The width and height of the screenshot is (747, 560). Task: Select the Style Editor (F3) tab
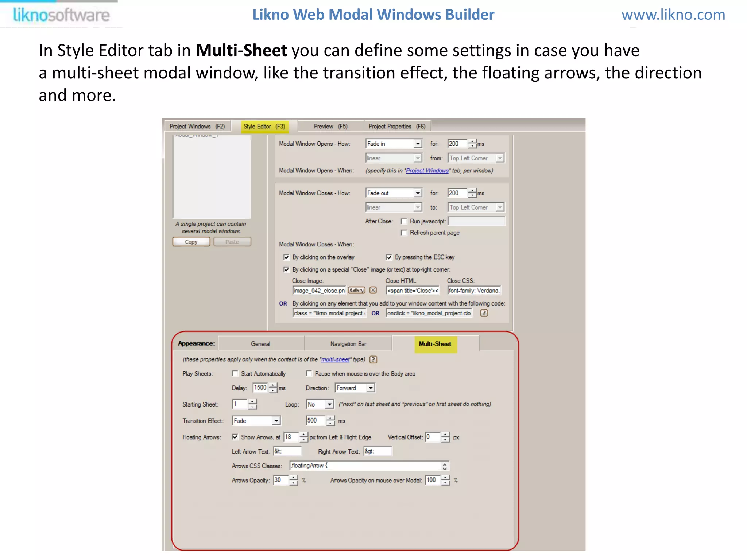tap(264, 127)
